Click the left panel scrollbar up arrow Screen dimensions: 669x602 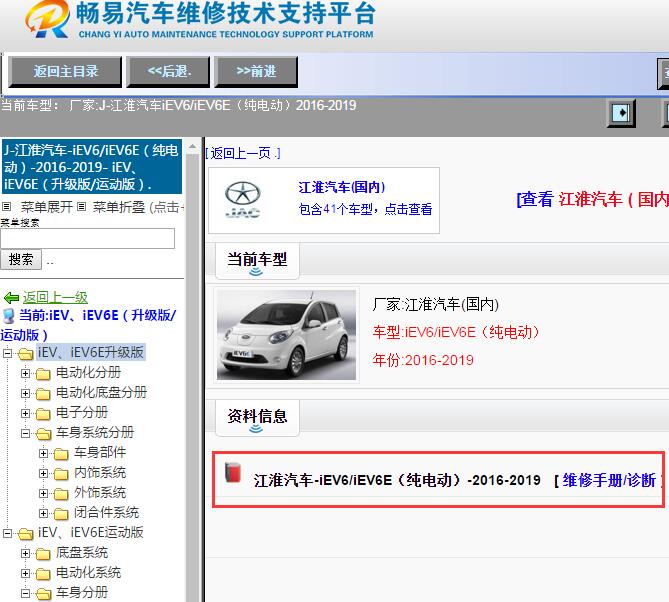click(x=192, y=147)
